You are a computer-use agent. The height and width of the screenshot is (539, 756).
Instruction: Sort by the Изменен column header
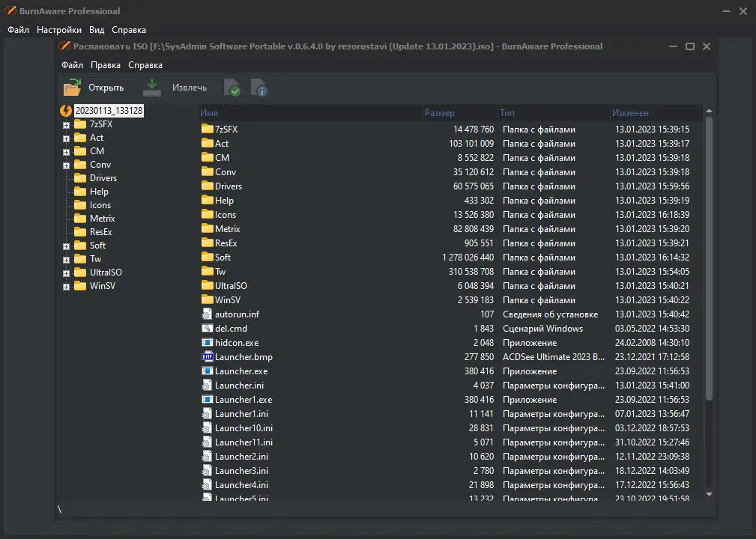tap(656, 113)
